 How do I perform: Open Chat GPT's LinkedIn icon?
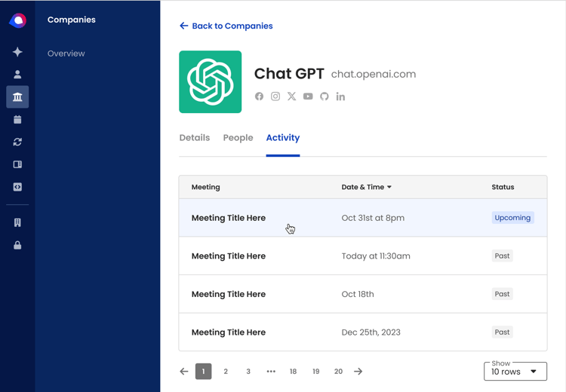tap(340, 96)
